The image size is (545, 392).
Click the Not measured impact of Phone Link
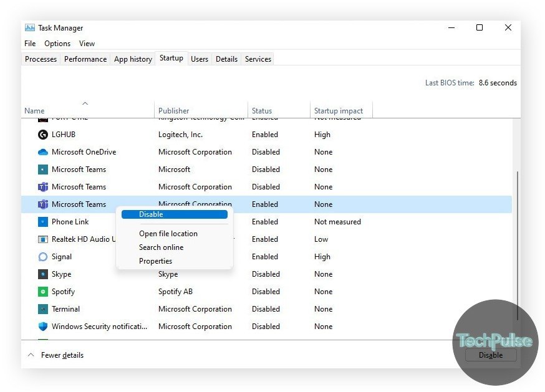(337, 222)
